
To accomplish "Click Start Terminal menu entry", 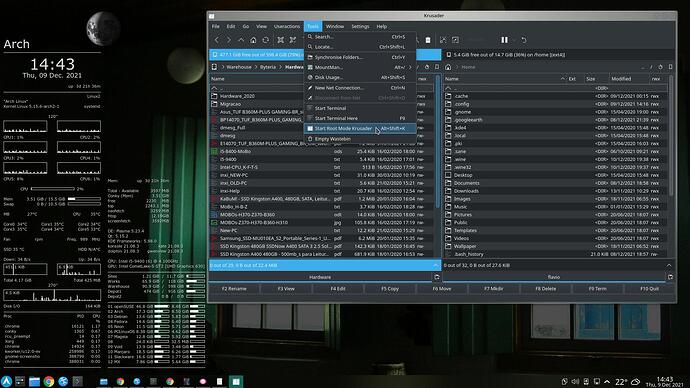I will [360, 108].
